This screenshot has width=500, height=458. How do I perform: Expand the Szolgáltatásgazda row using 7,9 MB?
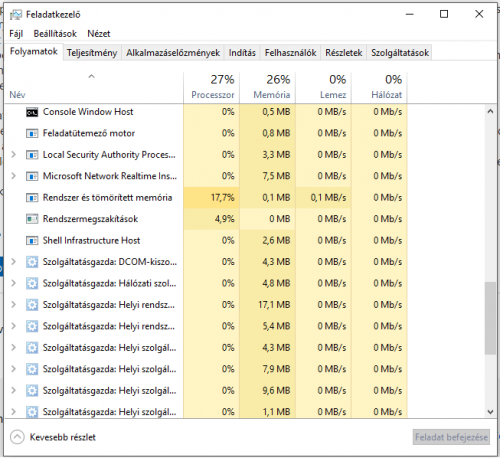point(13,369)
